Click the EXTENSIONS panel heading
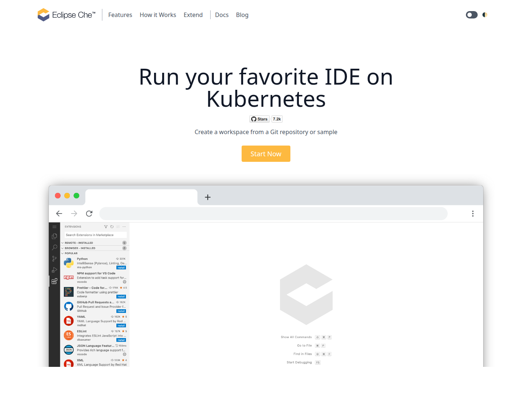The width and height of the screenshot is (532, 399). [x=73, y=227]
